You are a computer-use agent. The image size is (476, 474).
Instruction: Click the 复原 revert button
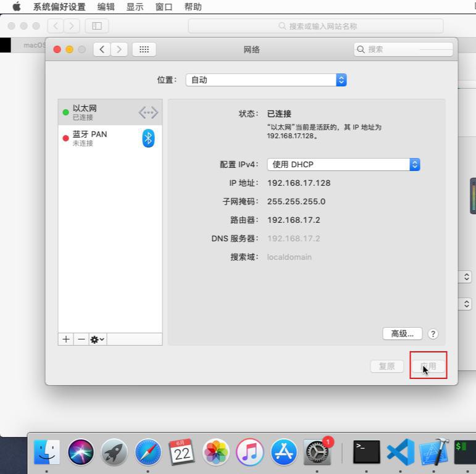[387, 366]
